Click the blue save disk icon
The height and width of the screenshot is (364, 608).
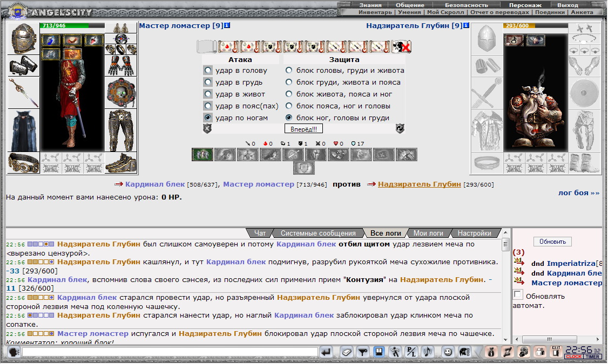pos(379,352)
